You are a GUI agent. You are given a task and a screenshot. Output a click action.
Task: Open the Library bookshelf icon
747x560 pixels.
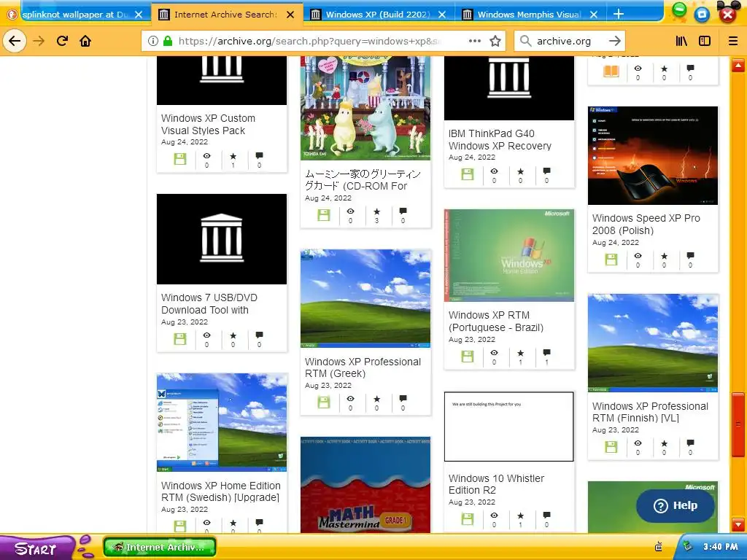pos(681,41)
